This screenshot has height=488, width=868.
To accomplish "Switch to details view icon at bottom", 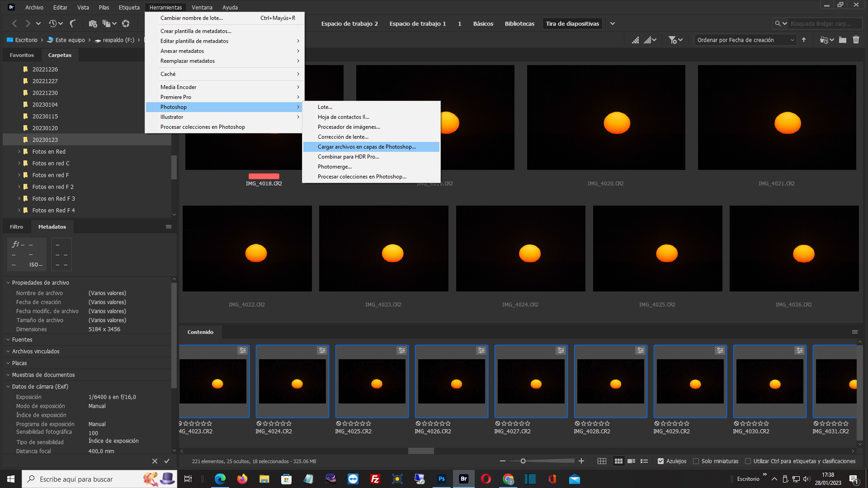I will pyautogui.click(x=632, y=461).
